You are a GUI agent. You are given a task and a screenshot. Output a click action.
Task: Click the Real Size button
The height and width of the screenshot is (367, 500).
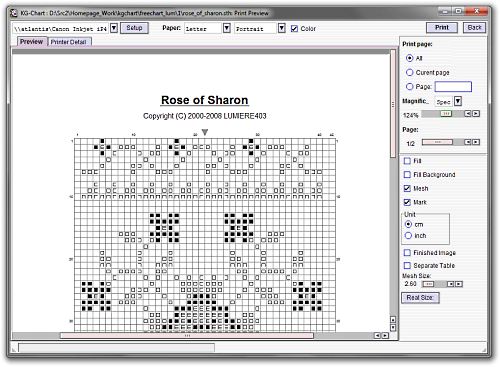[x=420, y=297]
